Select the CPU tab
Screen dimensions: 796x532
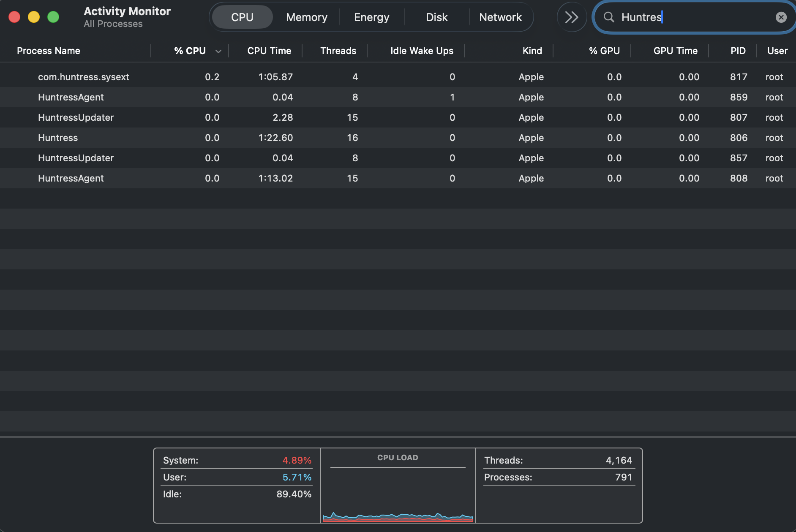[243, 17]
